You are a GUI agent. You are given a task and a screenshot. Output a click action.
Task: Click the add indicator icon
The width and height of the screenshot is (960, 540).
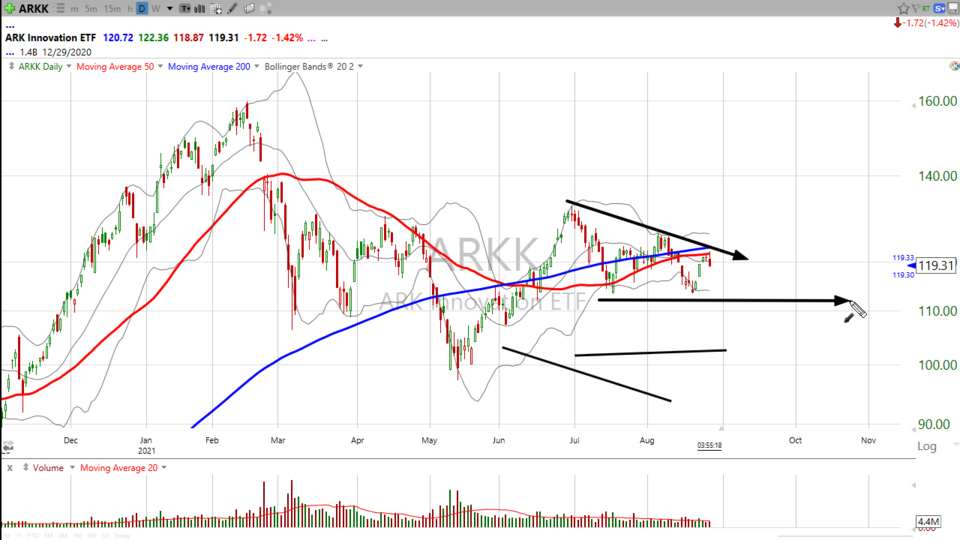(x=216, y=9)
